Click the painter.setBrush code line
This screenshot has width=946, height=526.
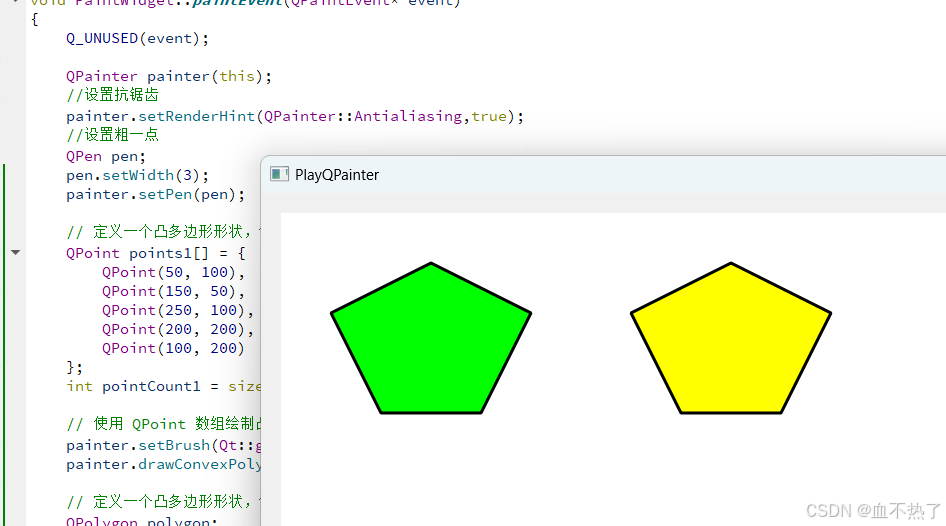click(x=163, y=446)
